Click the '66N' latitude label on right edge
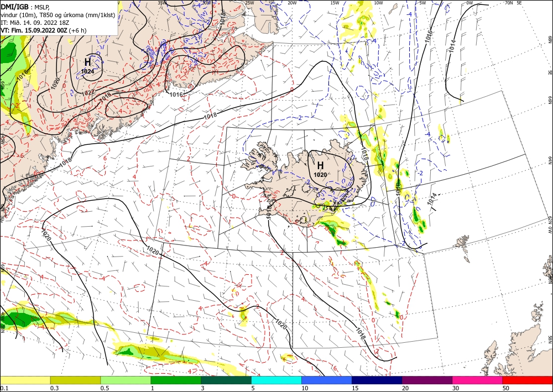This screenshot has height=392, width=553. pos(550,100)
